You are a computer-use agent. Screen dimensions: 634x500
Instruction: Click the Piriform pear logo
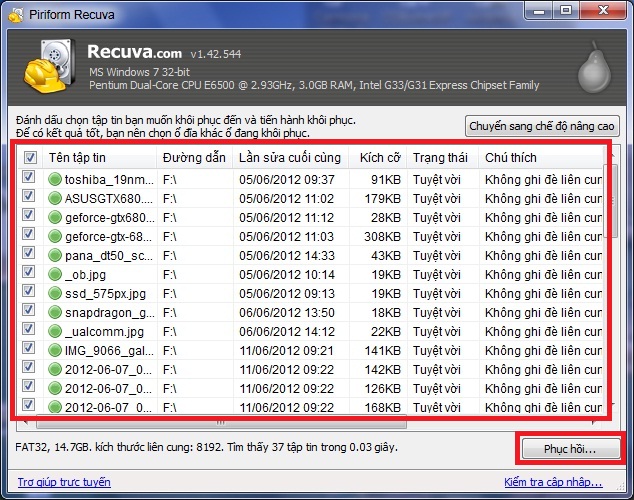pyautogui.click(x=594, y=67)
